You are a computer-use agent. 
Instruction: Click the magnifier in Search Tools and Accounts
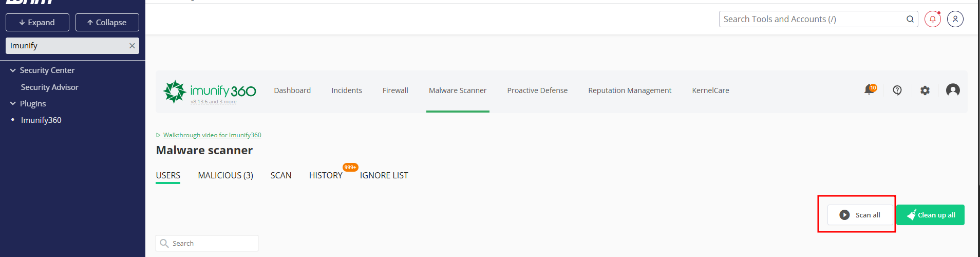click(910, 19)
